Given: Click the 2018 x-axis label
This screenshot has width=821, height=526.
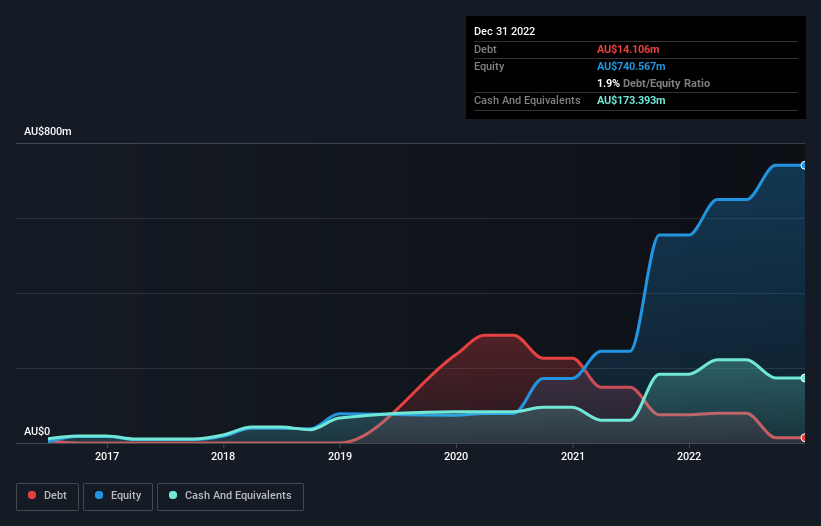Looking at the screenshot, I should point(223,456).
